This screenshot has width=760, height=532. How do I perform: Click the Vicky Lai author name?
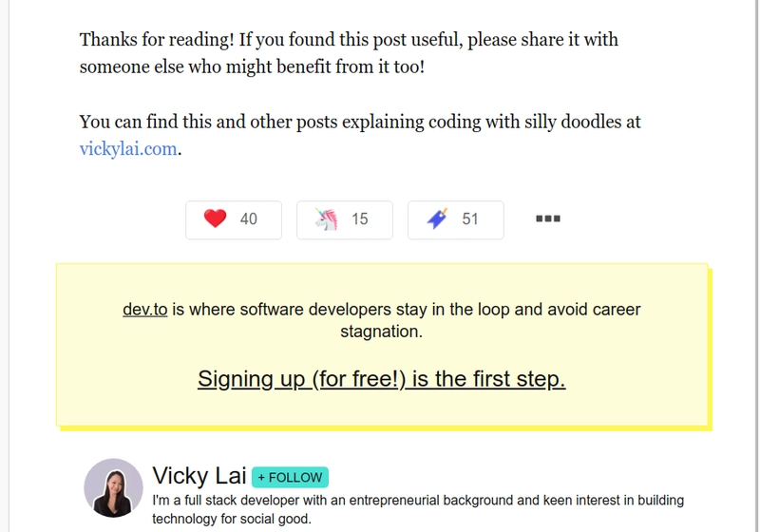(x=199, y=475)
